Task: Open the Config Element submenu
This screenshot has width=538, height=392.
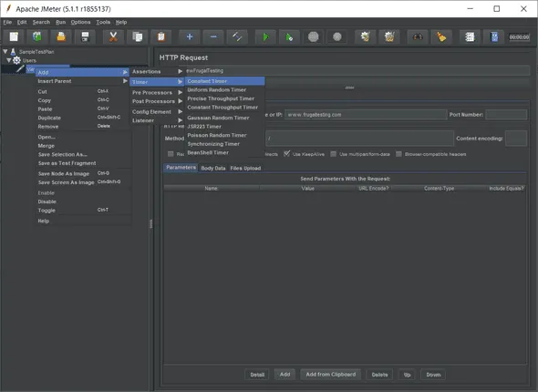Action: (x=157, y=112)
